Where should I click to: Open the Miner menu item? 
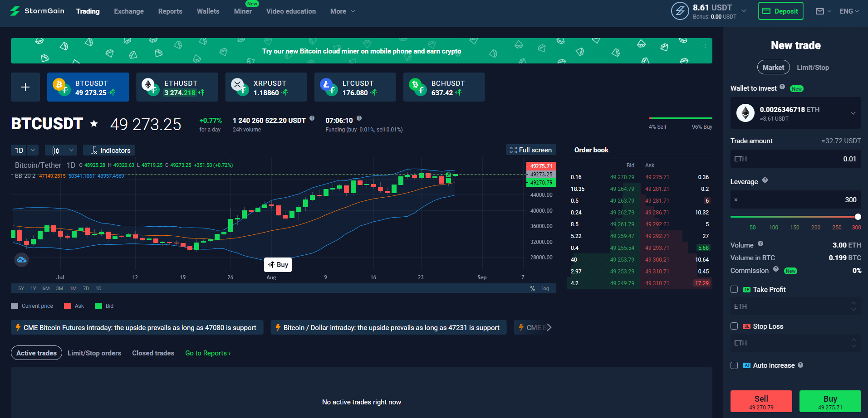click(243, 11)
